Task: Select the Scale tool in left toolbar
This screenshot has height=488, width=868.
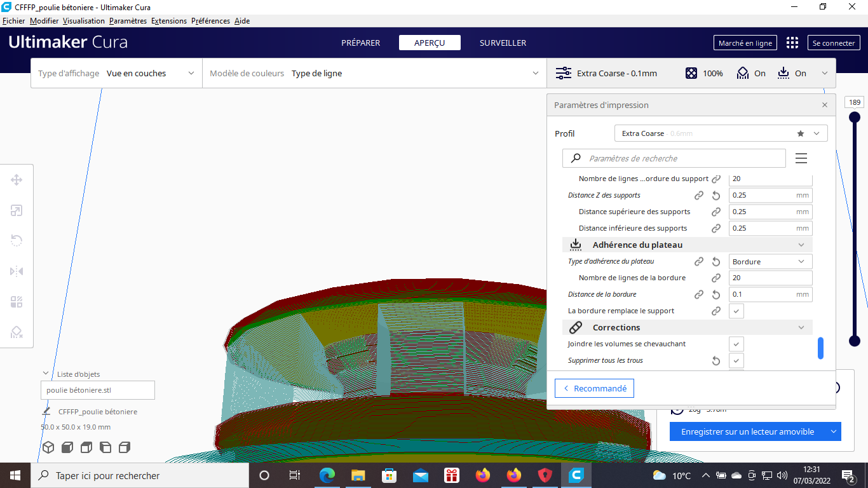Action: click(x=17, y=210)
